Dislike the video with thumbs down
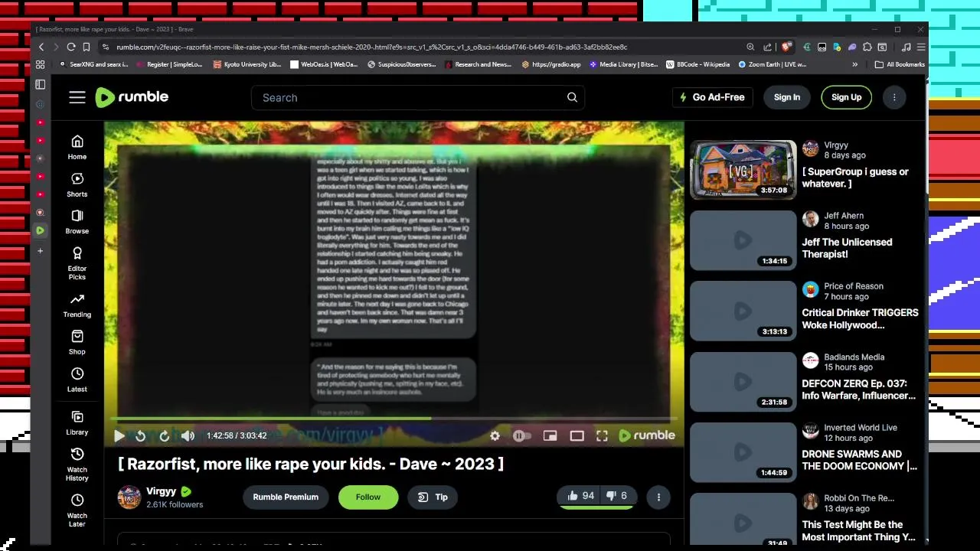This screenshot has height=551, width=980. pyautogui.click(x=616, y=496)
